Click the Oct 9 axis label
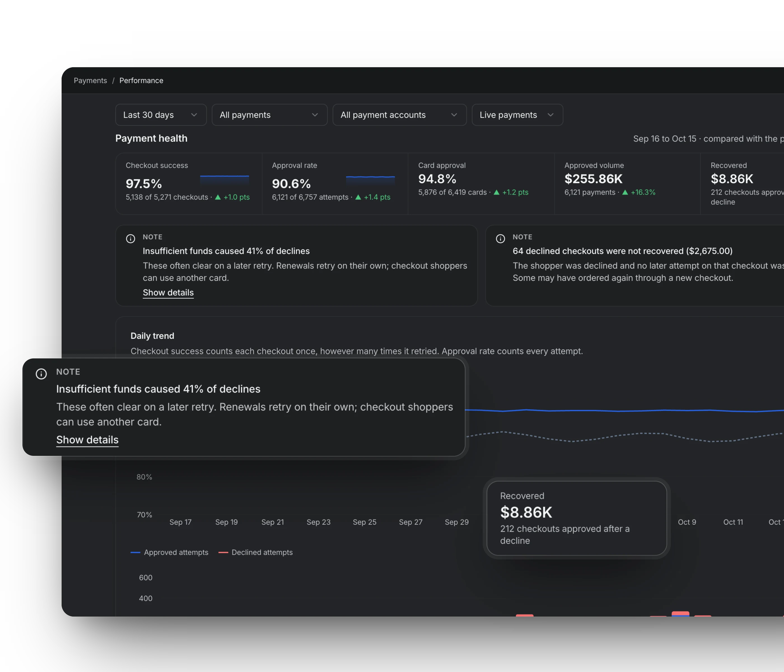This screenshot has height=672, width=784. (x=687, y=522)
